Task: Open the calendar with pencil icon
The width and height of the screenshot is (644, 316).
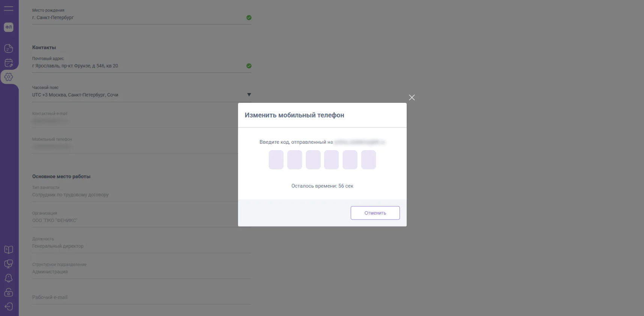Action: coord(9,63)
